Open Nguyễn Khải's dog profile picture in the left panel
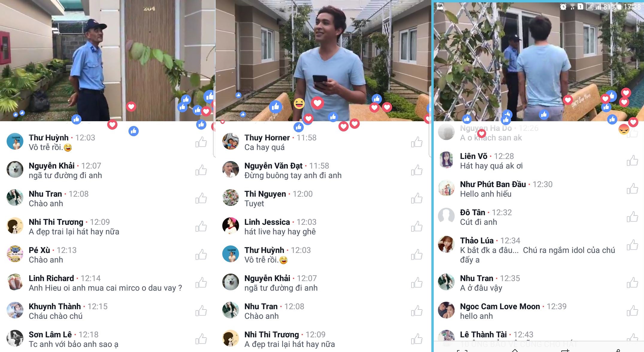Image resolution: width=644 pixels, height=352 pixels. [15, 169]
